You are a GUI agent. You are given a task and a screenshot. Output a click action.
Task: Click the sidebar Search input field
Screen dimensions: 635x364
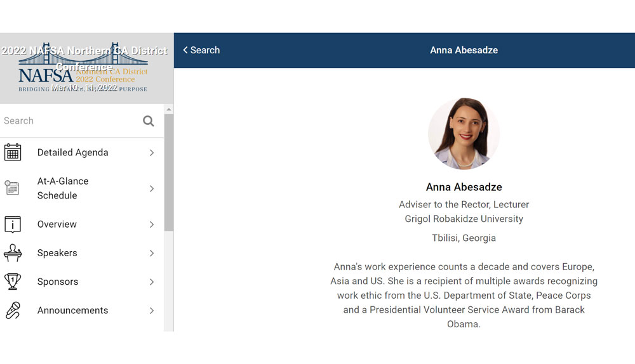coord(70,121)
